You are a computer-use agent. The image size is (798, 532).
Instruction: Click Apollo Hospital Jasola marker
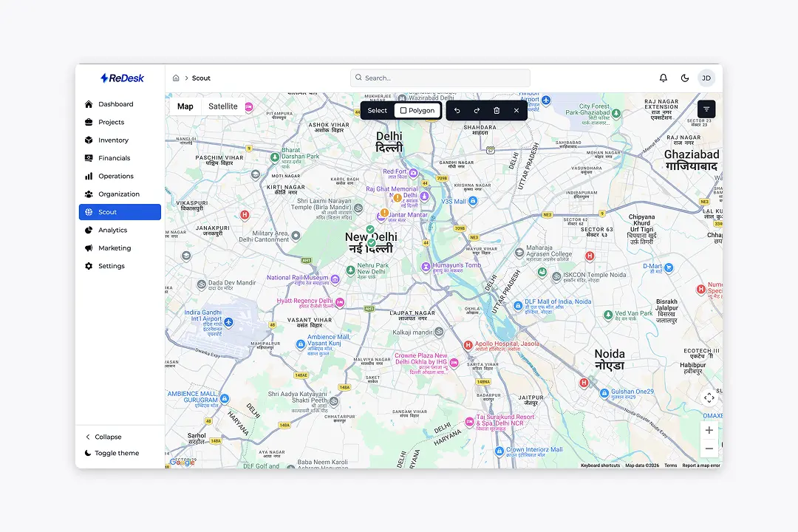(x=468, y=345)
